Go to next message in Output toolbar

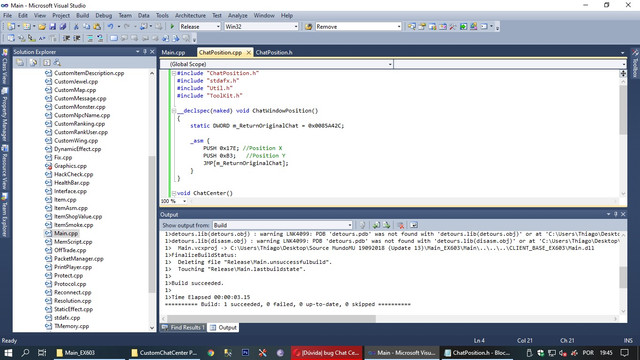[387, 225]
